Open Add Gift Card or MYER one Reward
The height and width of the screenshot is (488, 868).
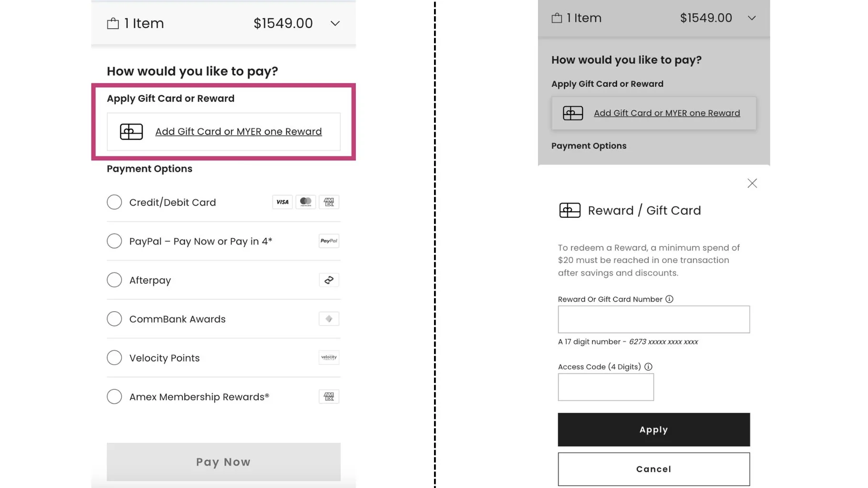(x=238, y=132)
